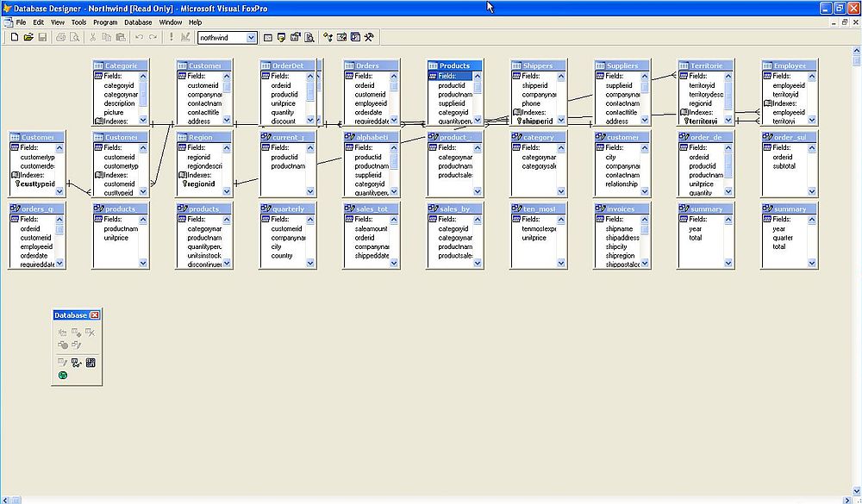This screenshot has width=862, height=504.
Task: Open the Task Pane toolbar icon
Action: pyautogui.click(x=356, y=37)
